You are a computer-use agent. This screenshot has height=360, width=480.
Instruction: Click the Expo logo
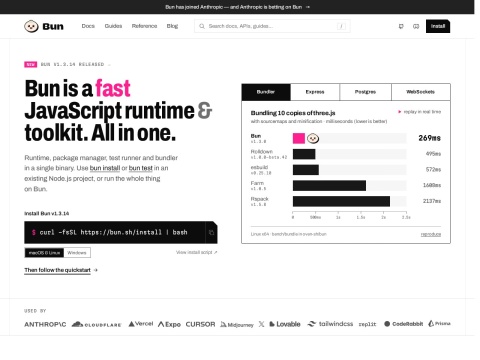169,324
